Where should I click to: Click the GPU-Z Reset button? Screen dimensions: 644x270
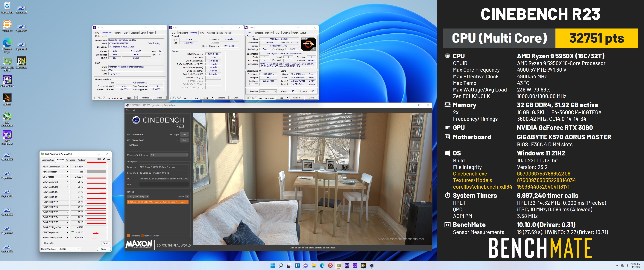pyautogui.click(x=106, y=243)
